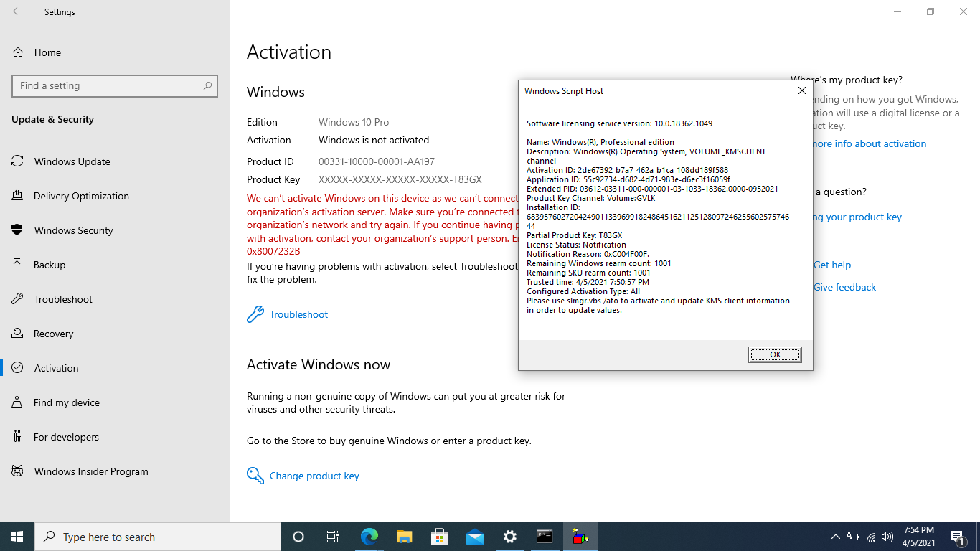The image size is (980, 551).
Task: Click the battery power tray icon
Action: (x=853, y=537)
